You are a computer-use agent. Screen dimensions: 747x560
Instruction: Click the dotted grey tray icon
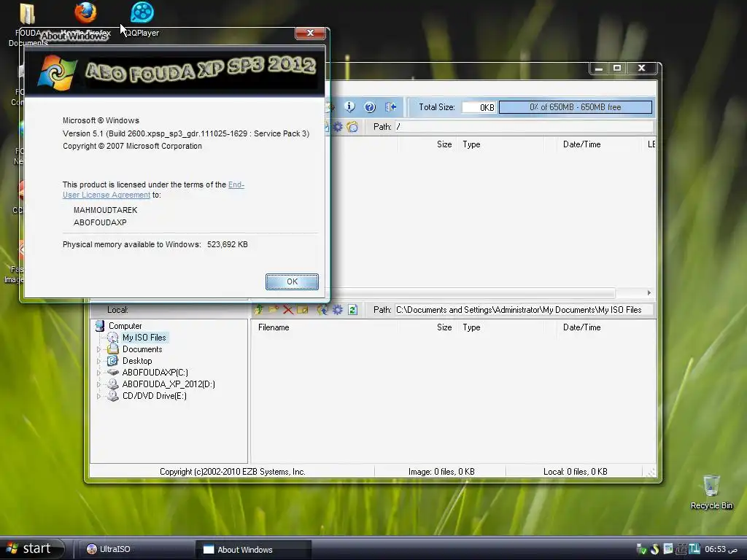681,549
